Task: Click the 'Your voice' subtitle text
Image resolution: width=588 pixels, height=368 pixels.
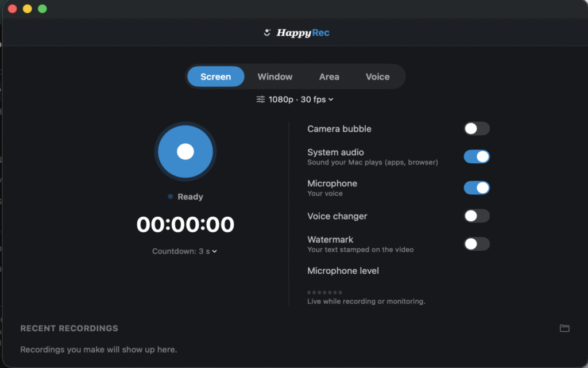Action: pos(325,193)
